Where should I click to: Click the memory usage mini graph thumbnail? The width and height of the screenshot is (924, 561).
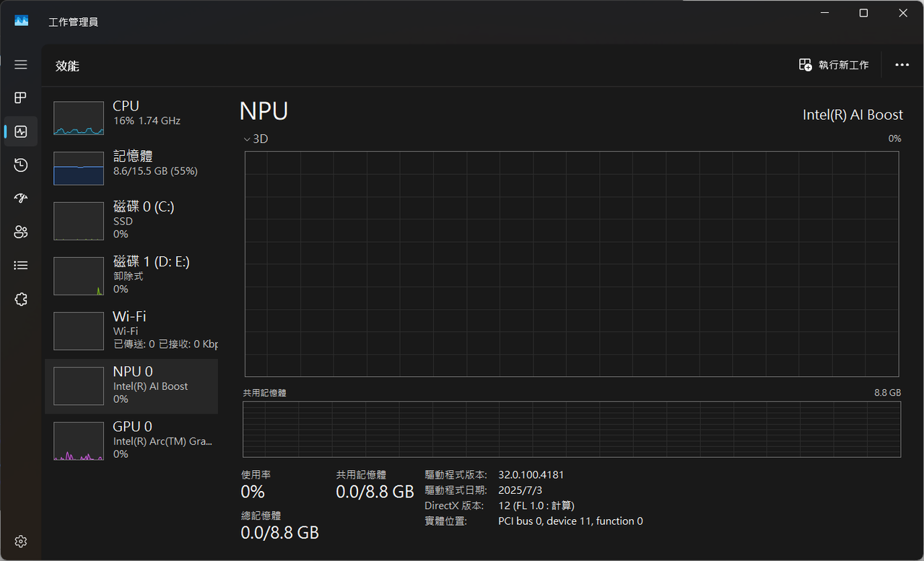(x=79, y=168)
